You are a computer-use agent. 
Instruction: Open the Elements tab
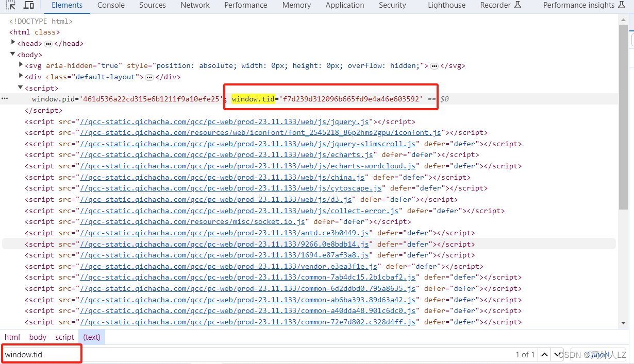pyautogui.click(x=67, y=5)
